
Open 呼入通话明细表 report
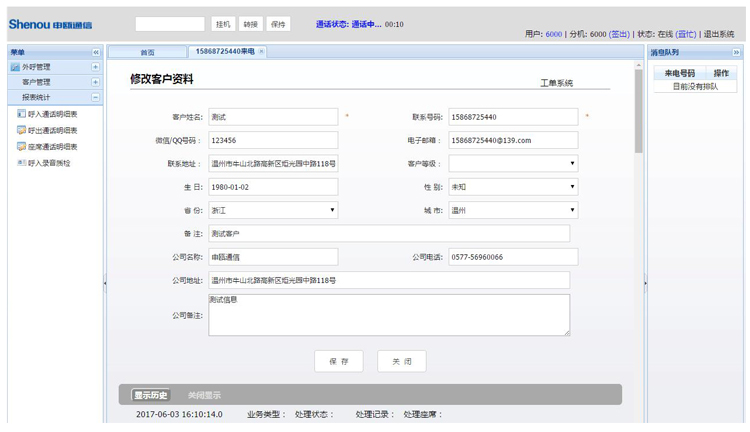coord(53,114)
